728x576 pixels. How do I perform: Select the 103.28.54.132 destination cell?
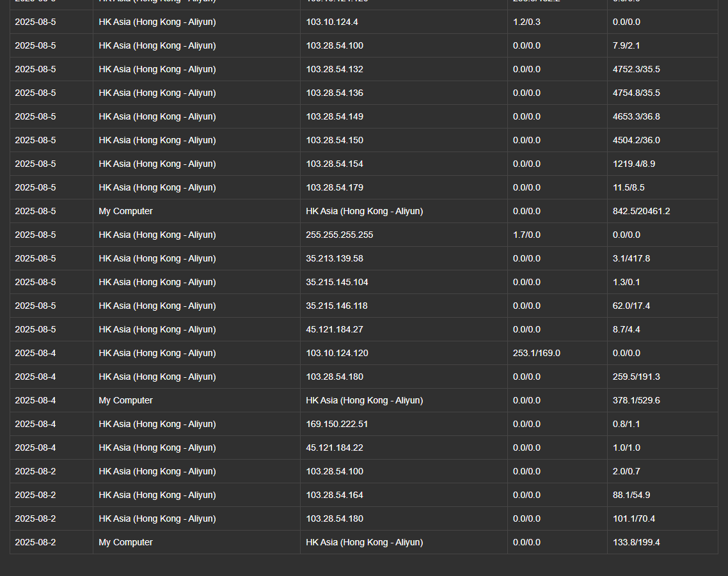point(335,69)
